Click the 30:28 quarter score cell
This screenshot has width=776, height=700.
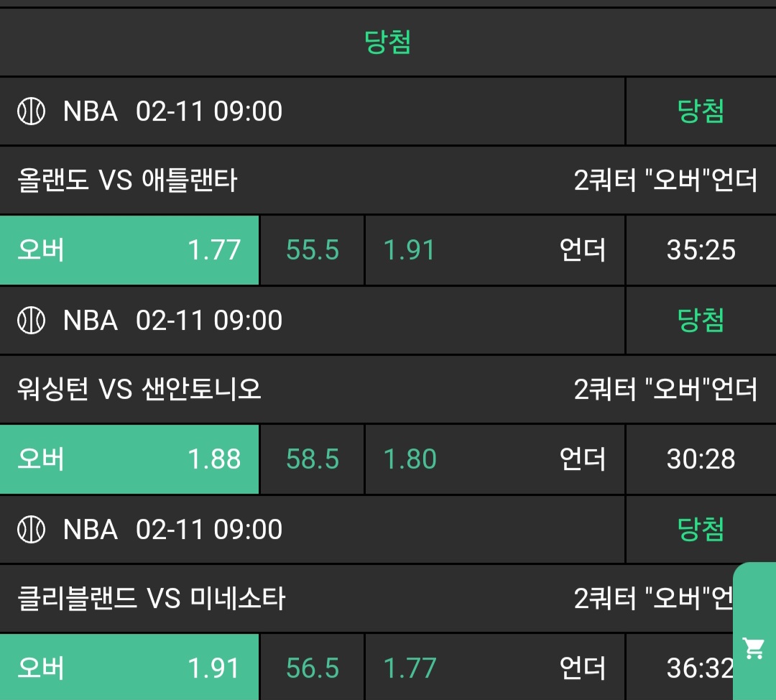[701, 459]
